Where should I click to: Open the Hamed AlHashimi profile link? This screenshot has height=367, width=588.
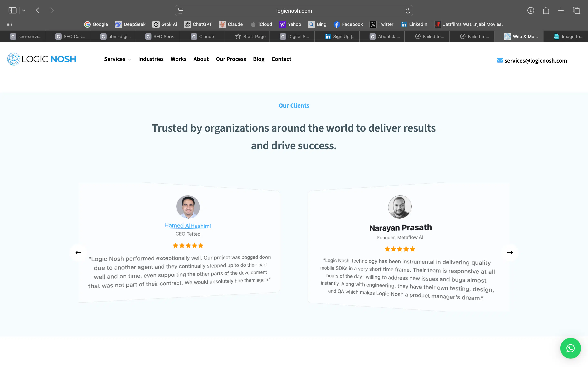point(187,226)
